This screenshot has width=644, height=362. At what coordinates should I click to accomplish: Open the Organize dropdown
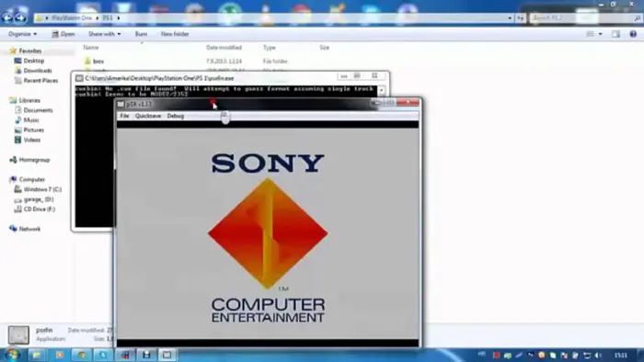pos(23,34)
